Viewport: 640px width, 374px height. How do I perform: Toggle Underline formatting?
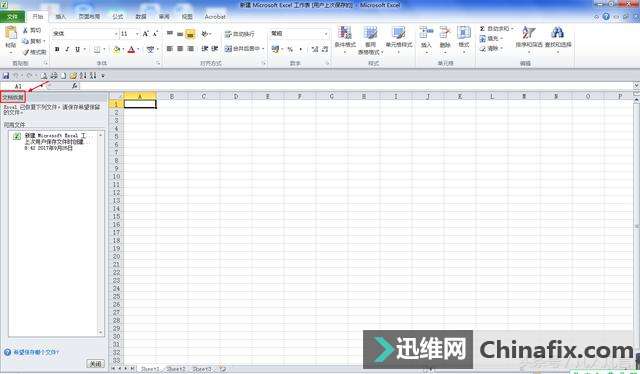(77, 49)
